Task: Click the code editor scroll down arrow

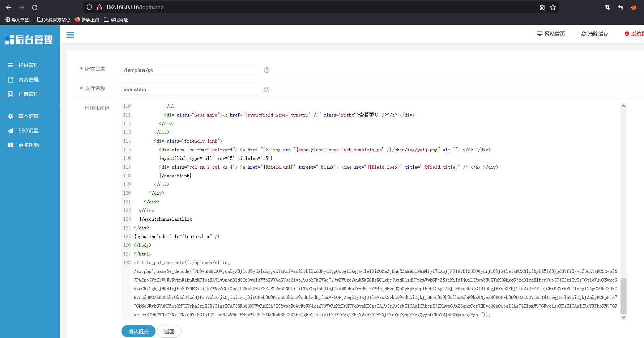Action: click(x=623, y=317)
